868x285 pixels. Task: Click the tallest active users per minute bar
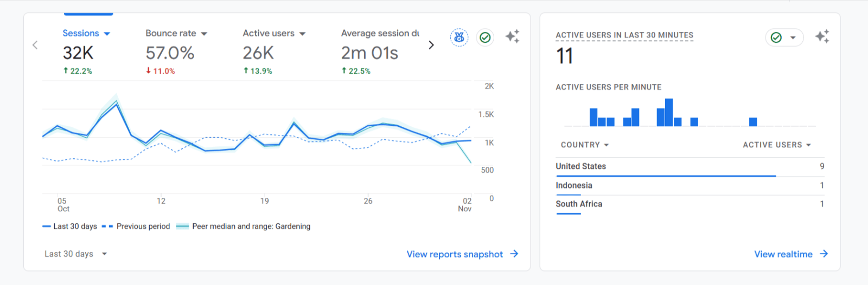pos(669,112)
